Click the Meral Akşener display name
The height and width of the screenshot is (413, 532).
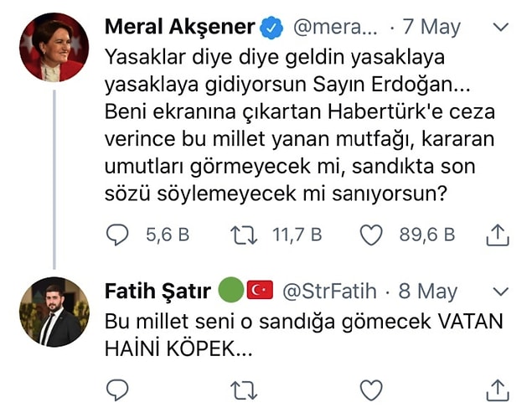180,27
